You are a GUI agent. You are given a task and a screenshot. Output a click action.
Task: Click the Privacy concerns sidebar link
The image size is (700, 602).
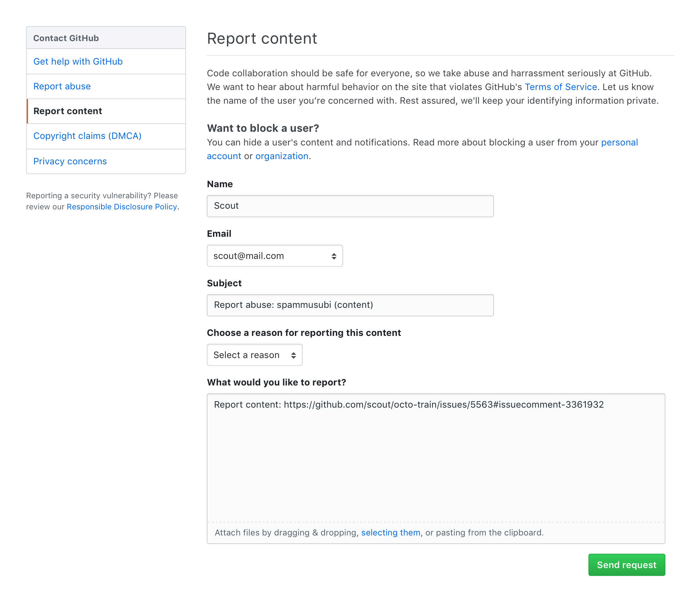click(x=70, y=161)
